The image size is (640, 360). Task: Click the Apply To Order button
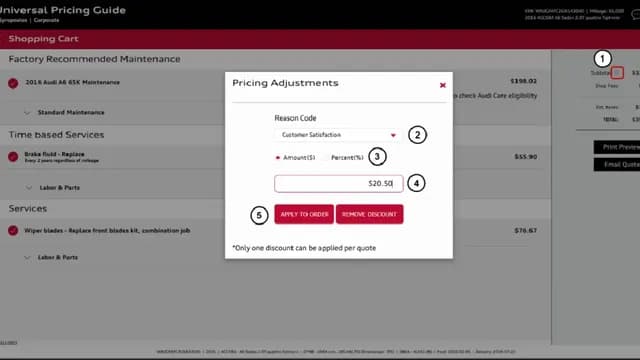coord(304,214)
